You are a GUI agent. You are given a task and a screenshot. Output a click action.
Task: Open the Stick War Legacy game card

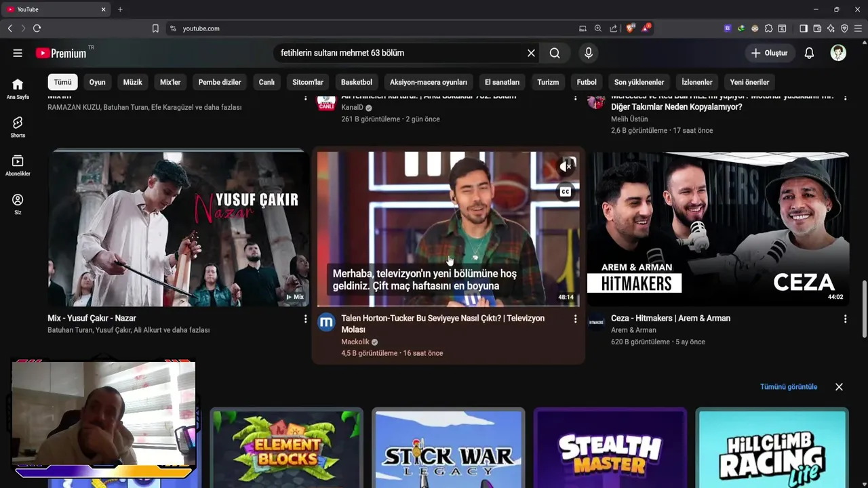click(x=448, y=448)
